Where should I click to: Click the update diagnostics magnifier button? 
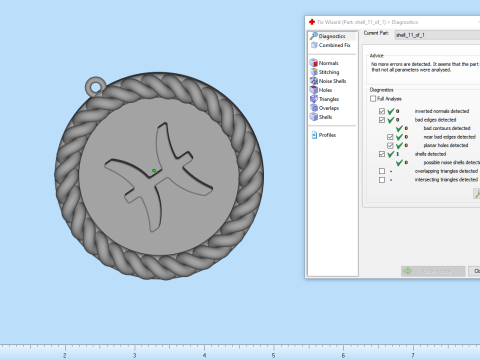pyautogui.click(x=477, y=193)
